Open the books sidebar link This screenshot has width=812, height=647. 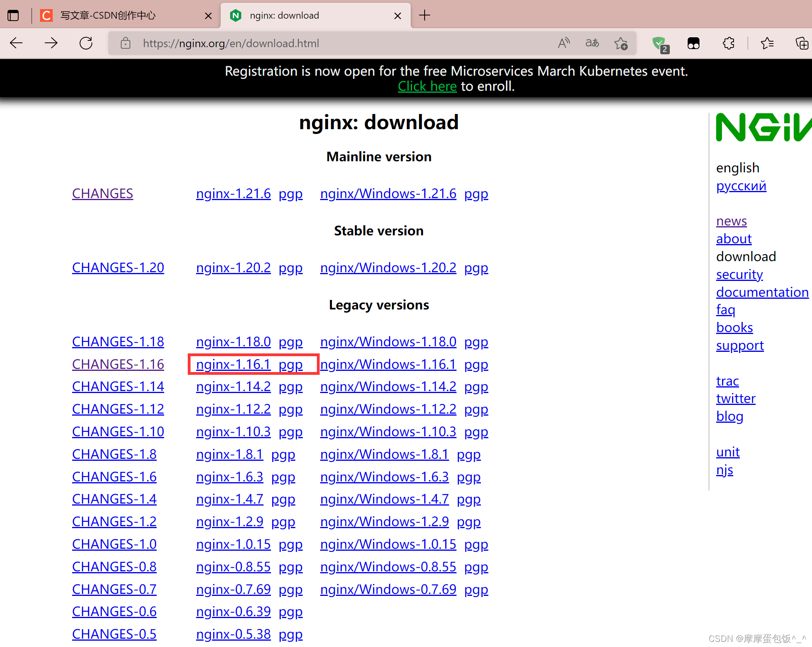tap(734, 327)
